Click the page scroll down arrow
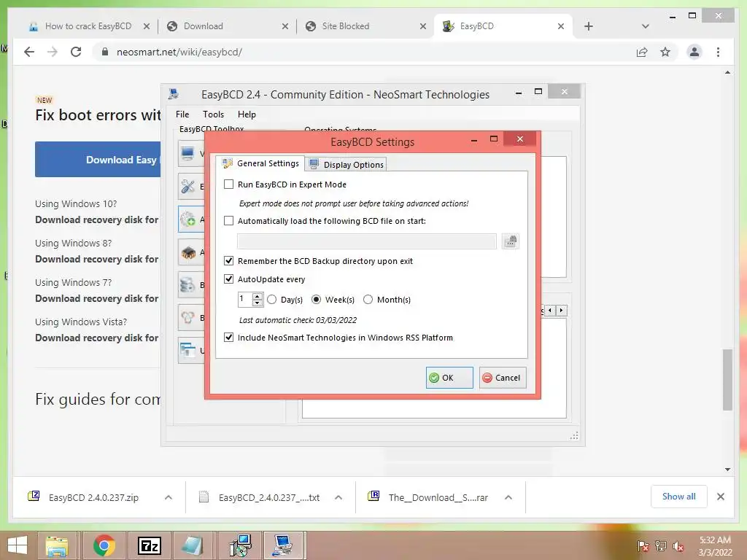The width and height of the screenshot is (747, 560). coord(727,470)
